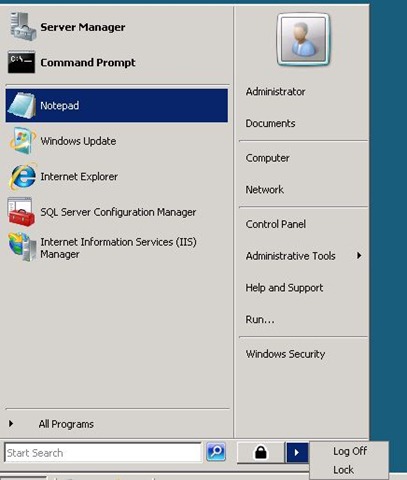Viewport: 407px width, 480px height.
Task: Click the highlighted Notepad label
Action: pos(60,106)
